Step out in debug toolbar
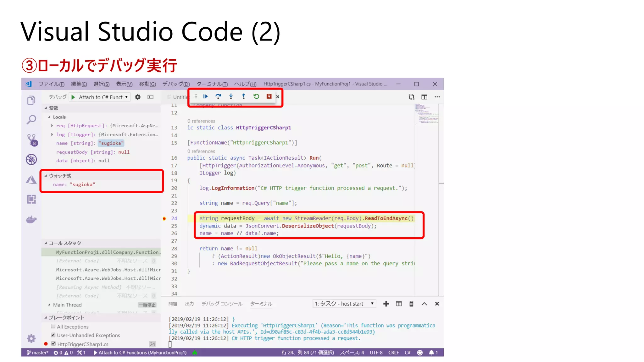The width and height of the screenshot is (644, 362). tap(243, 96)
